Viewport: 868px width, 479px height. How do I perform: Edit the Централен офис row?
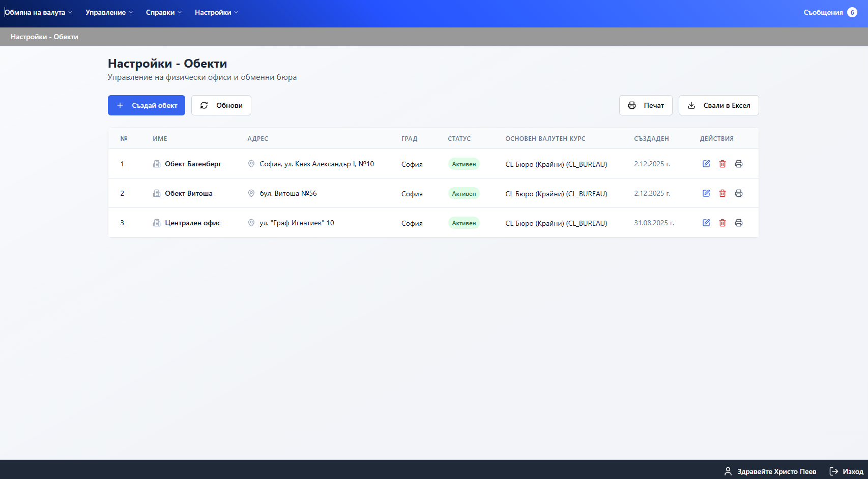[706, 223]
